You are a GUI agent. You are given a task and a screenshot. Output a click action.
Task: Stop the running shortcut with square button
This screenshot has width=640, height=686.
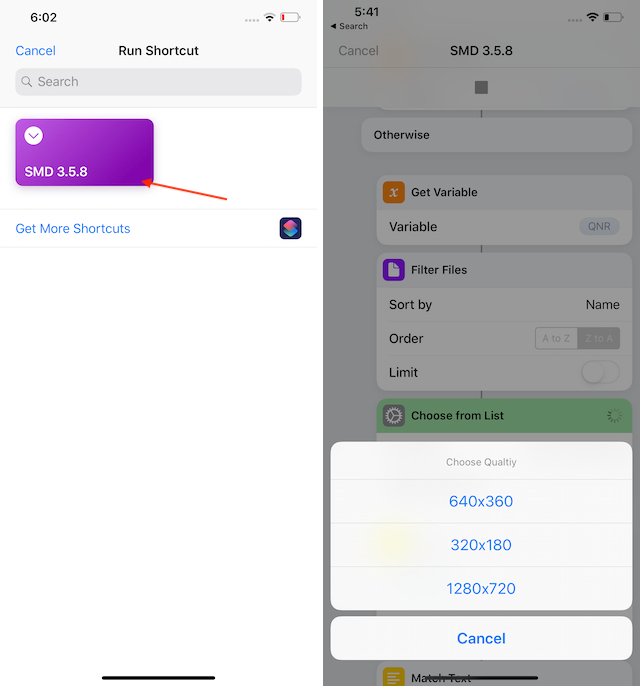[481, 87]
